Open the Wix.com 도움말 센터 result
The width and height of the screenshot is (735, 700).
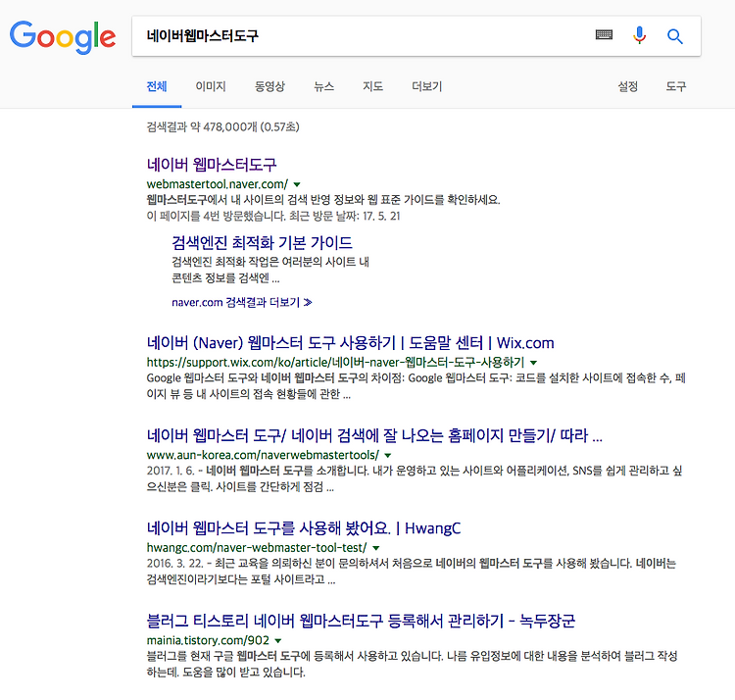[x=350, y=343]
